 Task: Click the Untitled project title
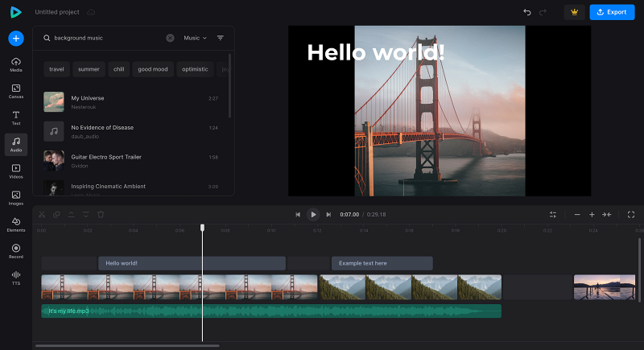click(57, 12)
